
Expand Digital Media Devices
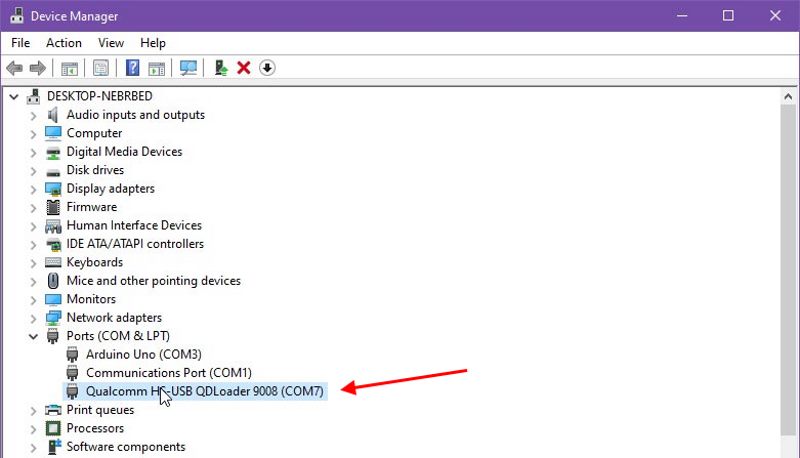33,152
